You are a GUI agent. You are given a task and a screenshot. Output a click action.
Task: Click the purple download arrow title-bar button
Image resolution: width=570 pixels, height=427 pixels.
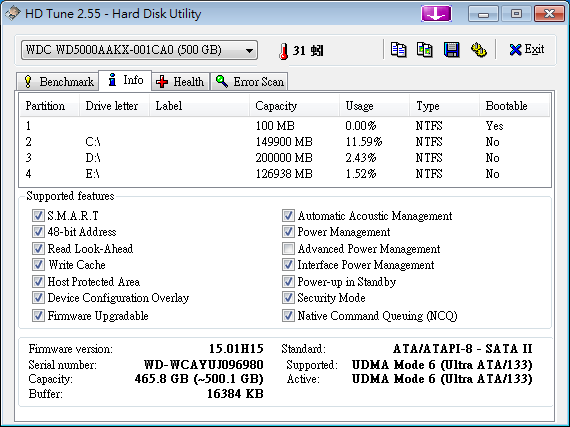(436, 14)
